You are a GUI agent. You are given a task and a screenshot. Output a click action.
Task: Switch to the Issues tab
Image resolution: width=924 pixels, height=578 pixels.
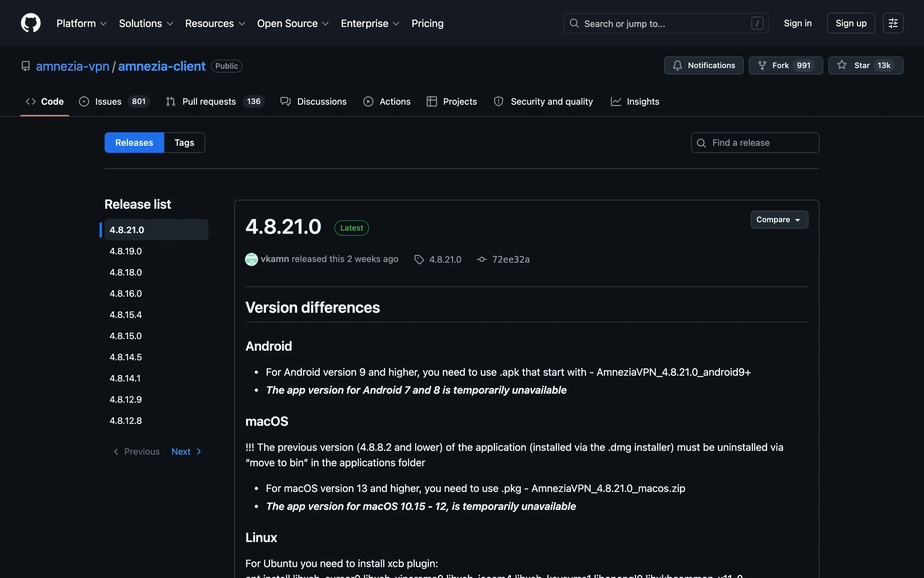pyautogui.click(x=114, y=101)
